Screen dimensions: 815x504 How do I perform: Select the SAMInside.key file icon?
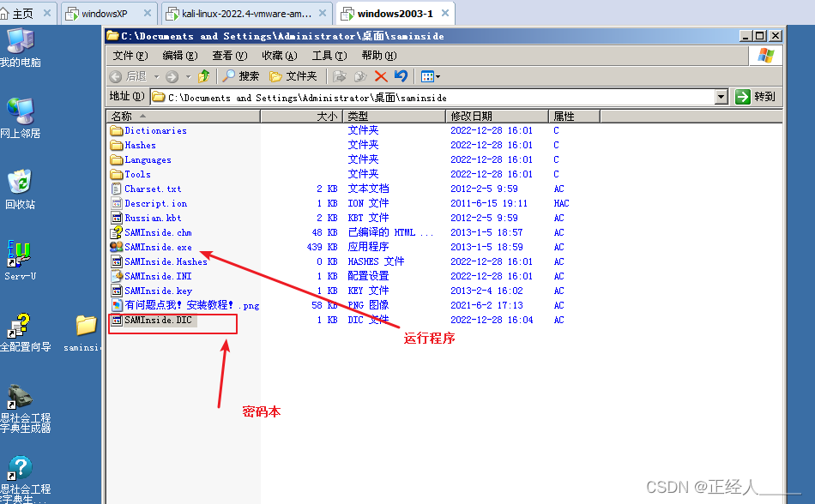click(117, 291)
